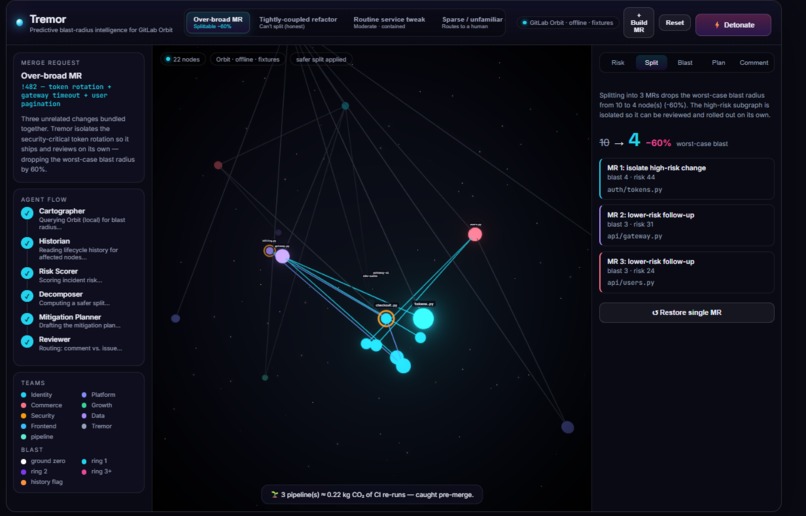The image size is (806, 516).
Task: Click Restore single MR button
Action: [x=687, y=312]
